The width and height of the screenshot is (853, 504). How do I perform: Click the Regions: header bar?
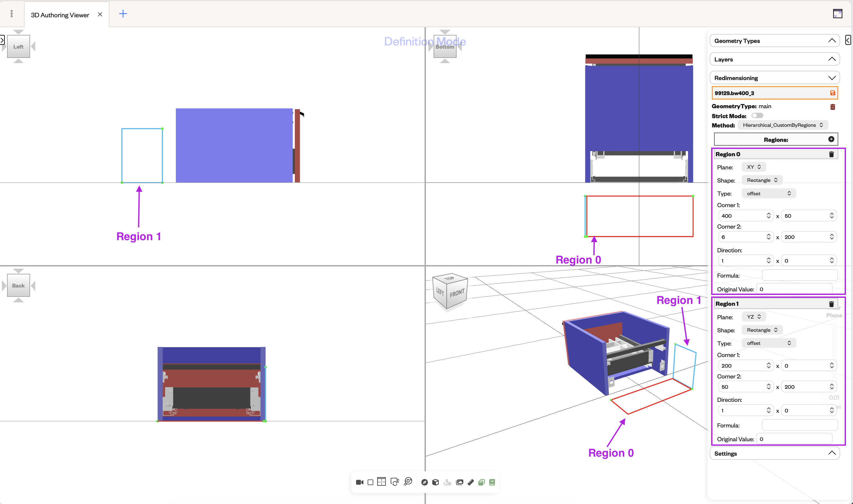[776, 140]
